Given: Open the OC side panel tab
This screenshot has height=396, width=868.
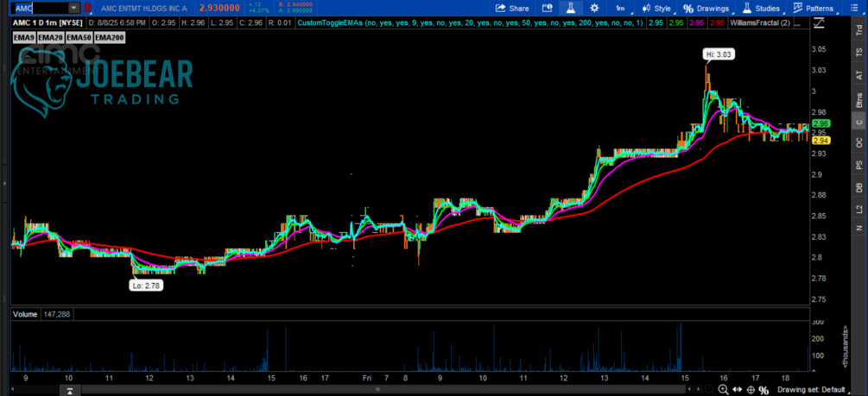Looking at the screenshot, I should point(859,142).
